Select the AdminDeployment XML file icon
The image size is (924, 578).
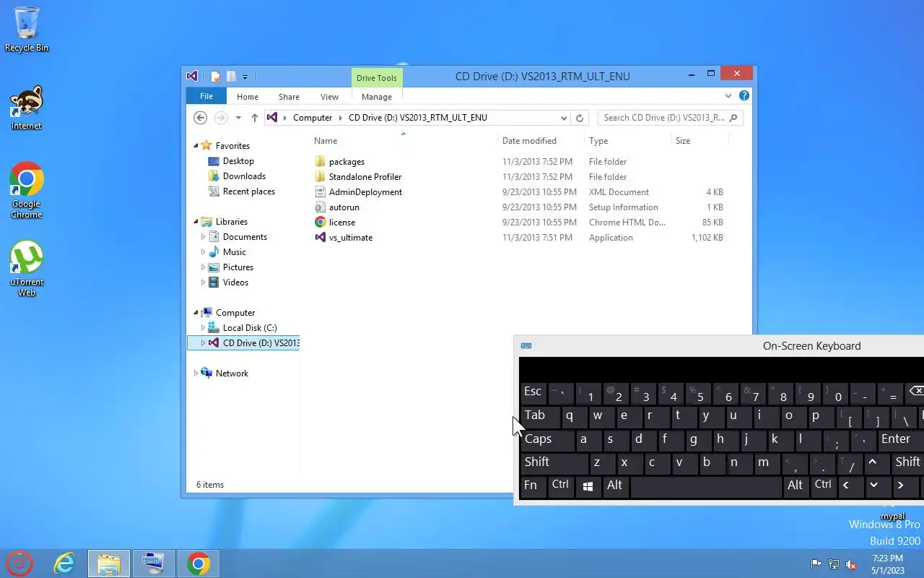321,192
